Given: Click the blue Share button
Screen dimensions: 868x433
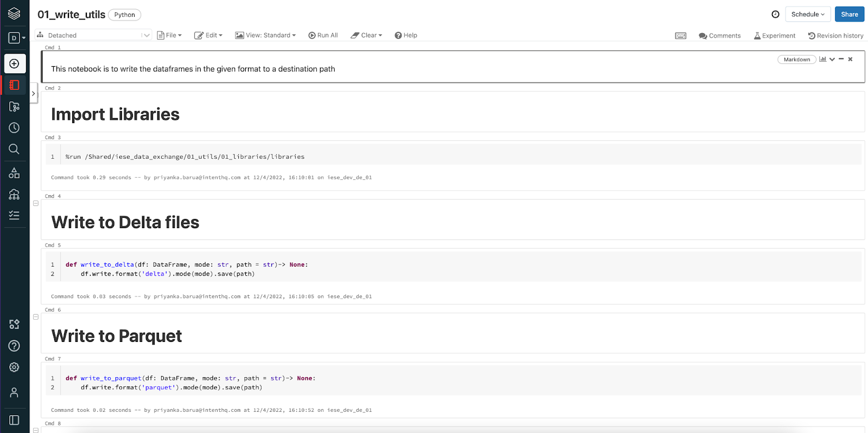Looking at the screenshot, I should [x=849, y=15].
